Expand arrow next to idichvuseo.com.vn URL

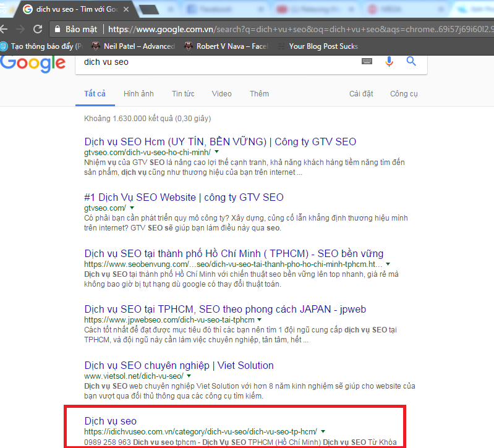click(323, 431)
